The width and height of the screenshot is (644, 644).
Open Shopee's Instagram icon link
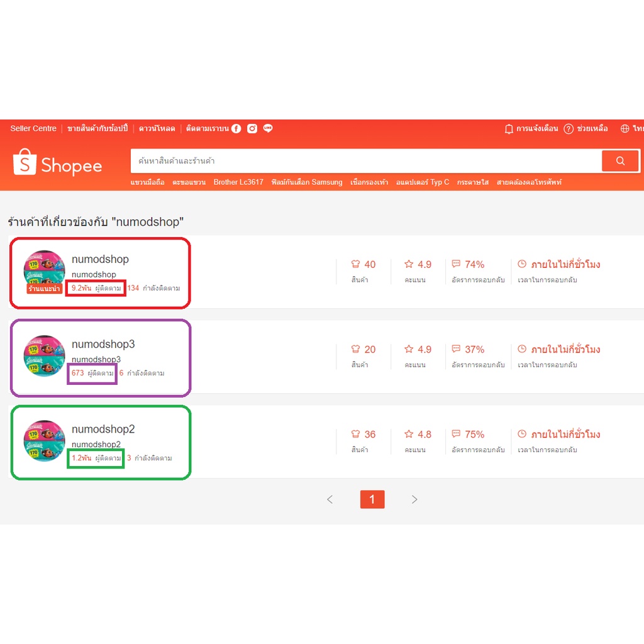point(252,128)
